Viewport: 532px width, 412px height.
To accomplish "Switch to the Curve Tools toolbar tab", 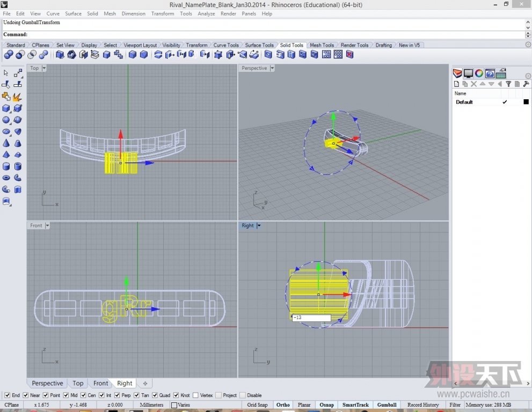I will click(226, 45).
